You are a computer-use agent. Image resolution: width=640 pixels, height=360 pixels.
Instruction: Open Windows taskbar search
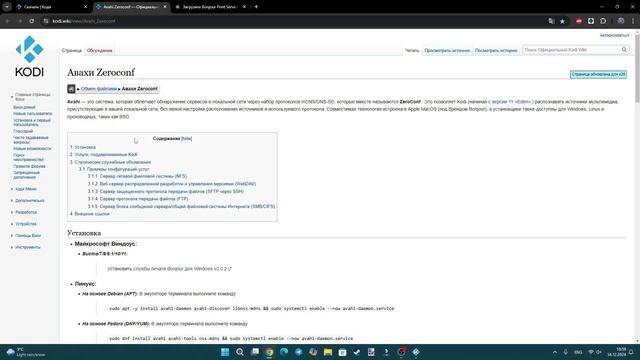tap(240, 352)
